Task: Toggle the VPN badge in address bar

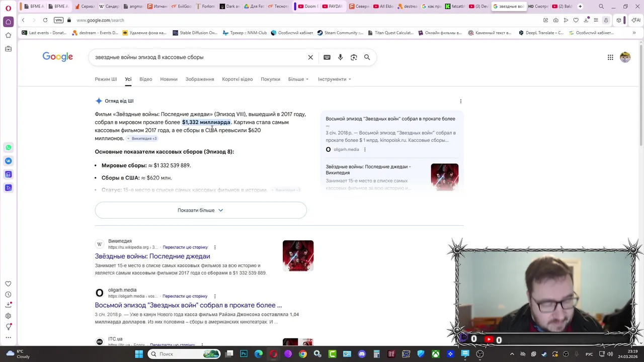Action: point(59,20)
